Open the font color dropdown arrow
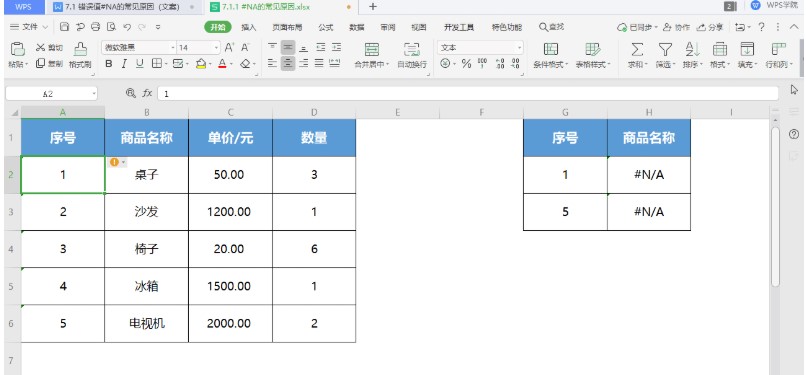806x375 pixels. (x=231, y=64)
